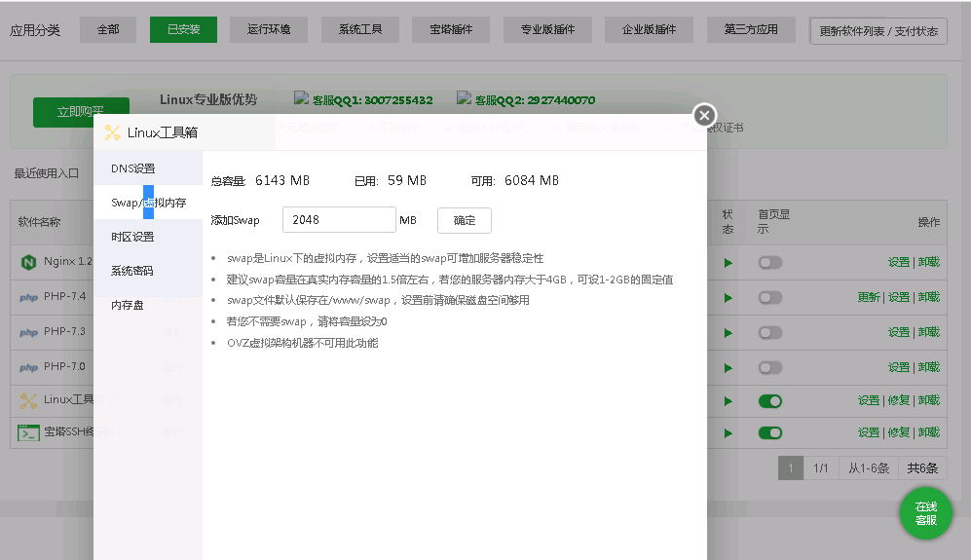Viewport: 971px width, 560px height.
Task: Toggle homepage display for PHP-7.3
Action: coord(770,333)
